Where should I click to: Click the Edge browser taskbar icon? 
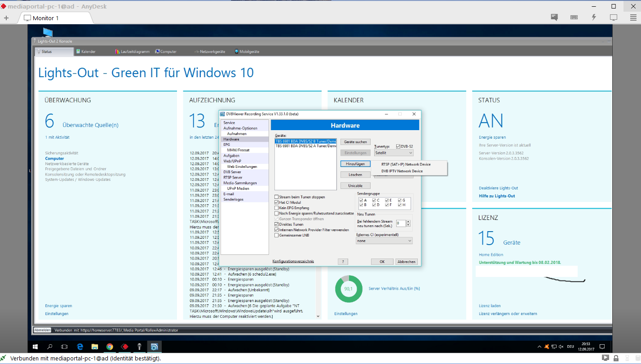pyautogui.click(x=80, y=346)
